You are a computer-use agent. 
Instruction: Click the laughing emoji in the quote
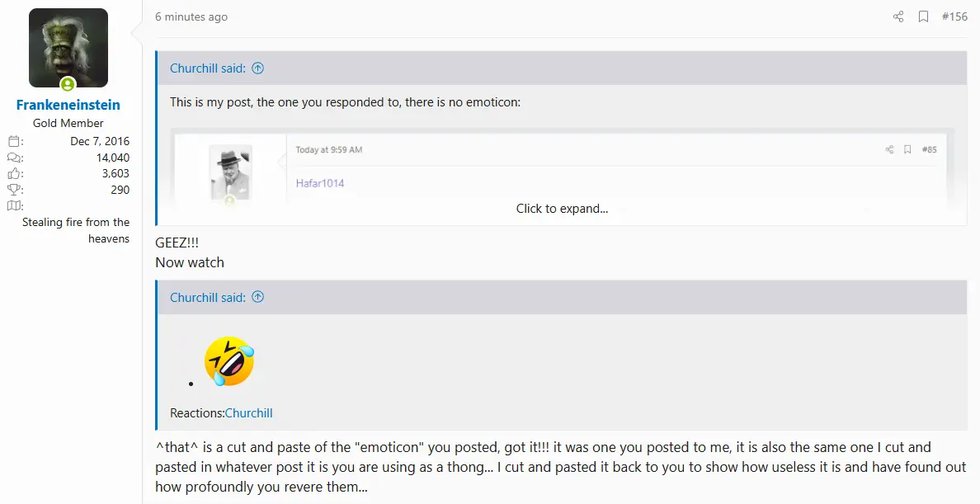pyautogui.click(x=229, y=361)
